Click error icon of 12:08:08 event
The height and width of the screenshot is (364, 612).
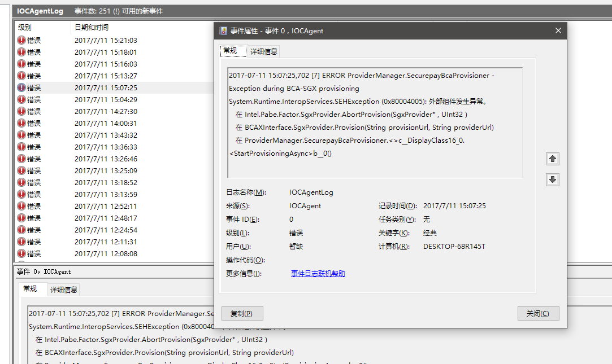tap(21, 253)
